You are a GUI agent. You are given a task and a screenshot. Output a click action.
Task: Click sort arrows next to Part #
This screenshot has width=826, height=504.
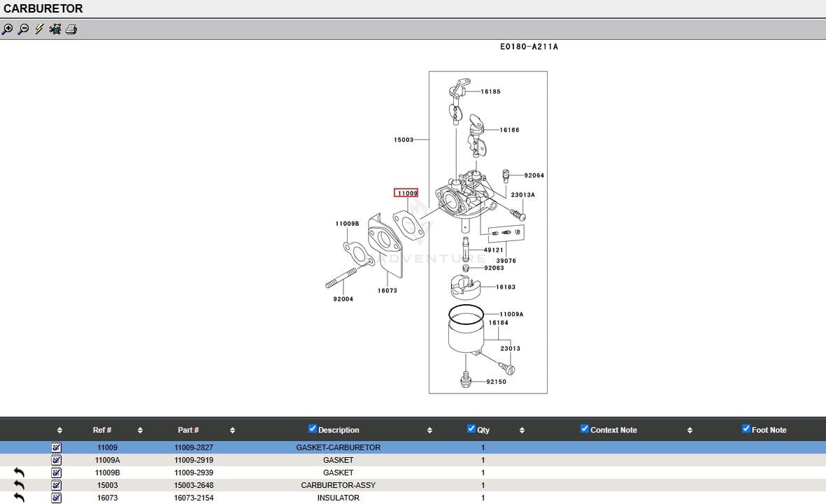coord(232,430)
